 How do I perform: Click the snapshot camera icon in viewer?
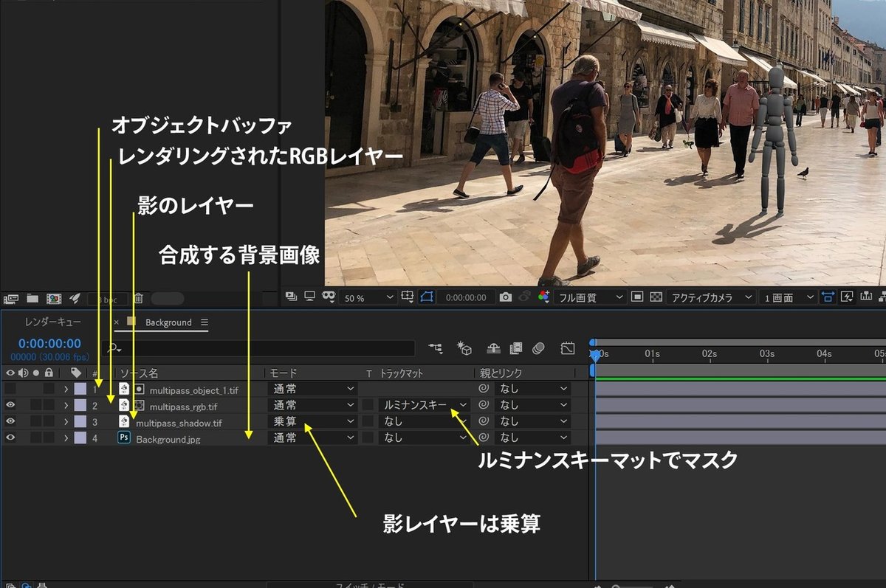tap(505, 297)
